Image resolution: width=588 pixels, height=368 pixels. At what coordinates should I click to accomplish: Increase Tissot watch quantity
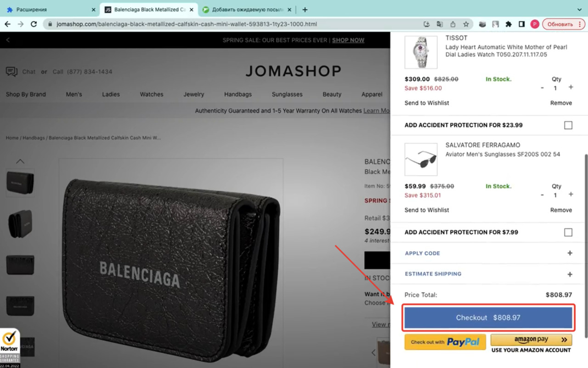click(571, 87)
